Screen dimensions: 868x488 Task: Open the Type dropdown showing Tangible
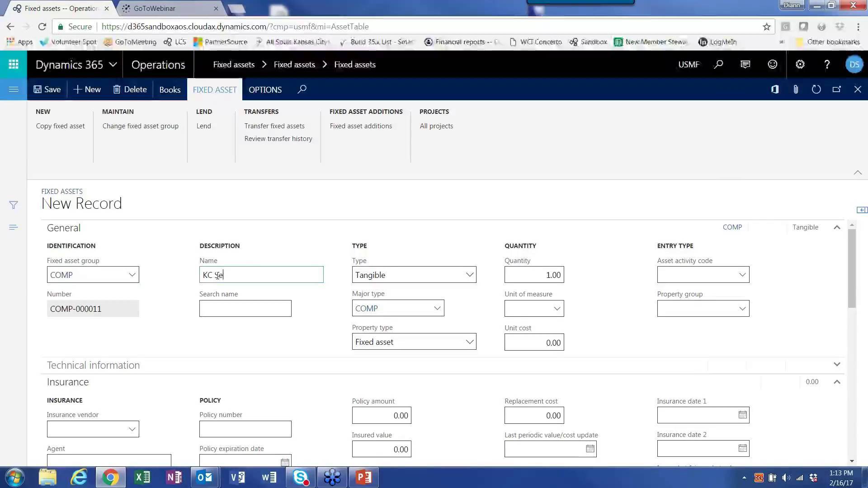click(469, 274)
